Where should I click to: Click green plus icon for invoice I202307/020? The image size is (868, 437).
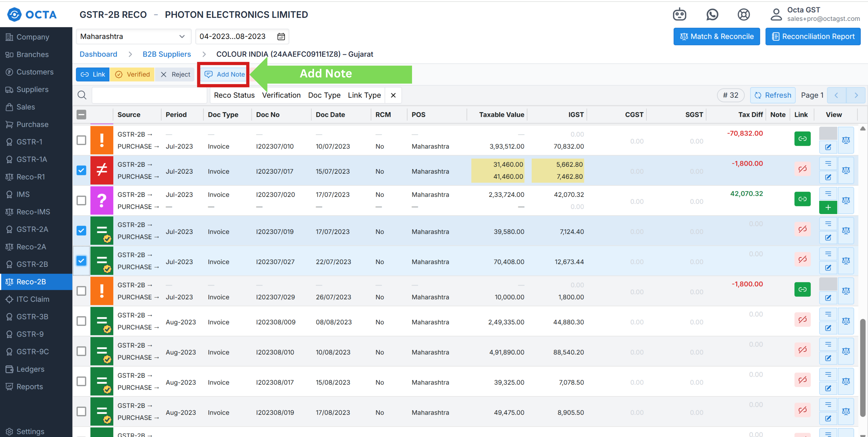tap(828, 208)
